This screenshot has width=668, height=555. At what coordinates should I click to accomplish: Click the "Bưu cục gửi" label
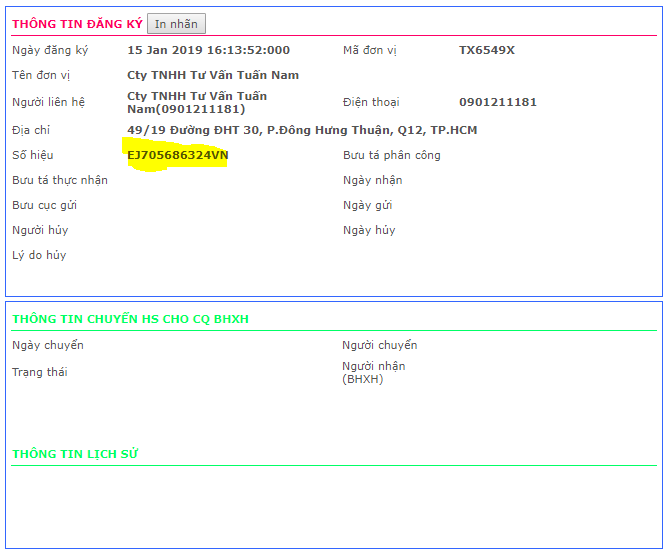point(45,205)
